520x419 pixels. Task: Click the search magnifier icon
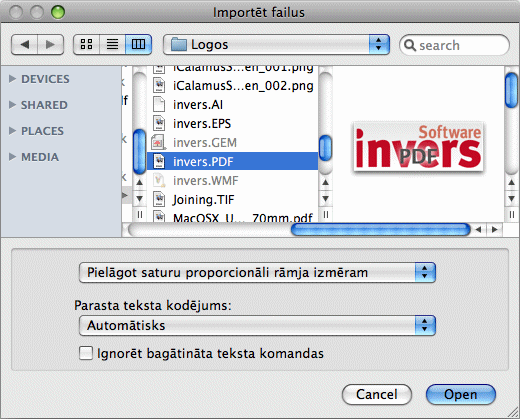(410, 45)
